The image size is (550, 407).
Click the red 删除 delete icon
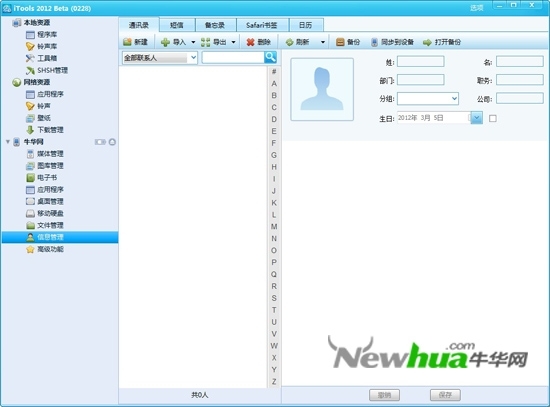click(x=250, y=42)
